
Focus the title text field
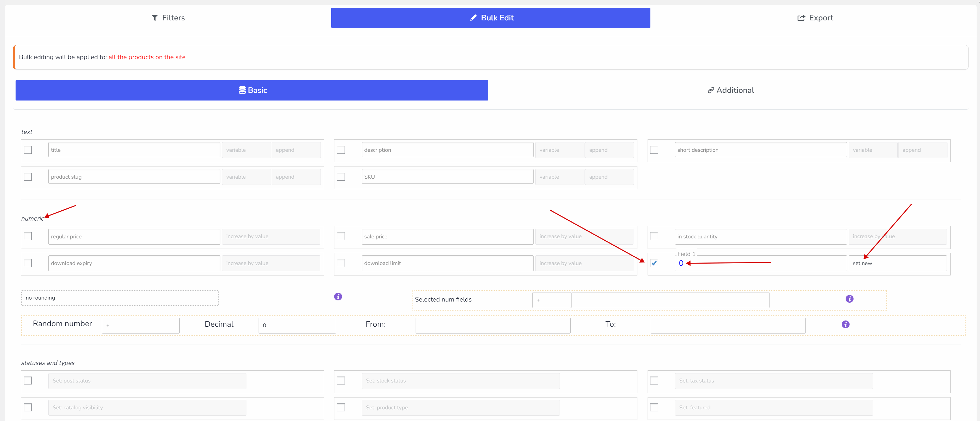pyautogui.click(x=134, y=150)
